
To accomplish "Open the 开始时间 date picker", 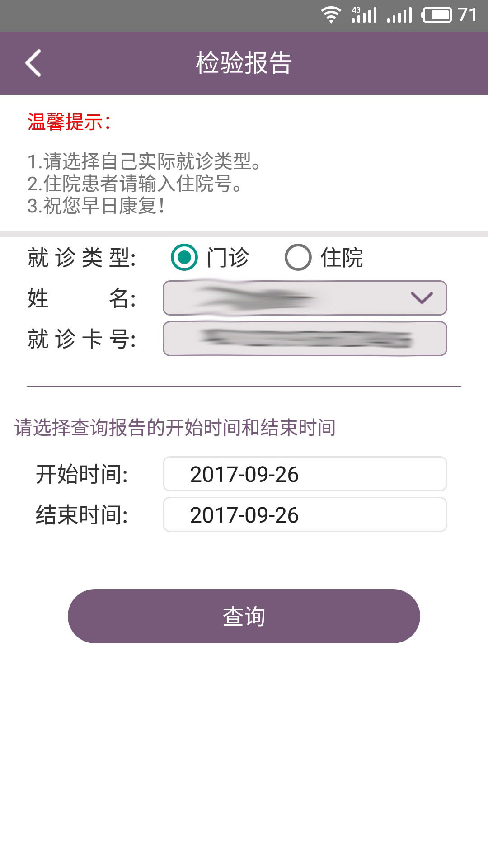I will click(x=305, y=474).
